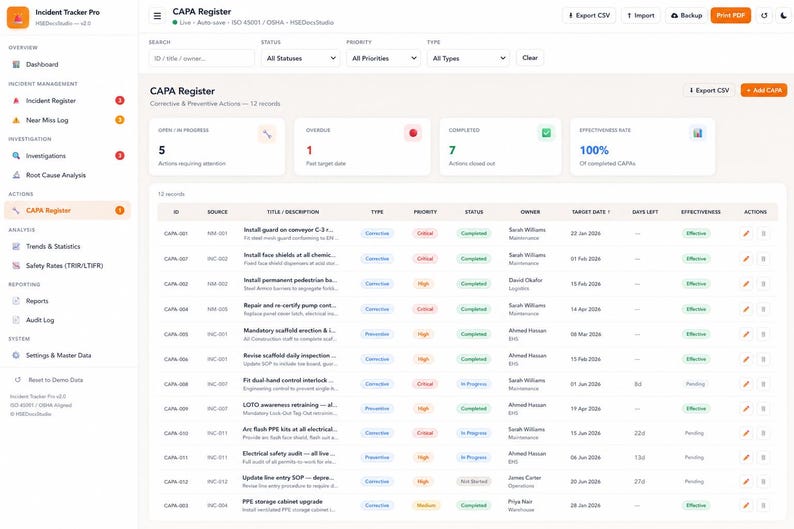Toggle the hamburger sidebar menu
This screenshot has height=529, width=794.
pos(157,16)
